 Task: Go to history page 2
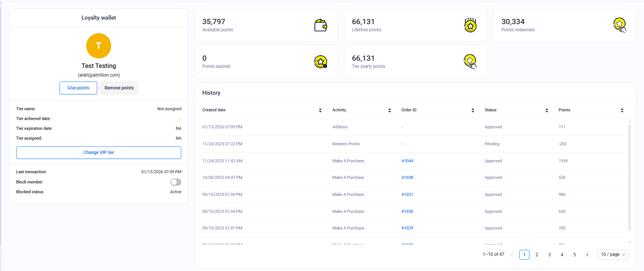click(537, 255)
